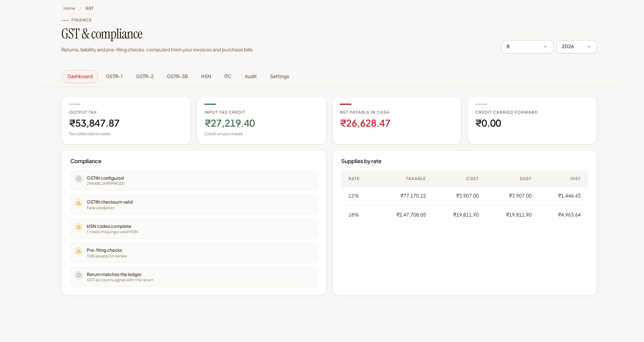Click the GSTIN checksum valid warning icon
Image resolution: width=644 pixels, height=342 pixels.
point(79,203)
